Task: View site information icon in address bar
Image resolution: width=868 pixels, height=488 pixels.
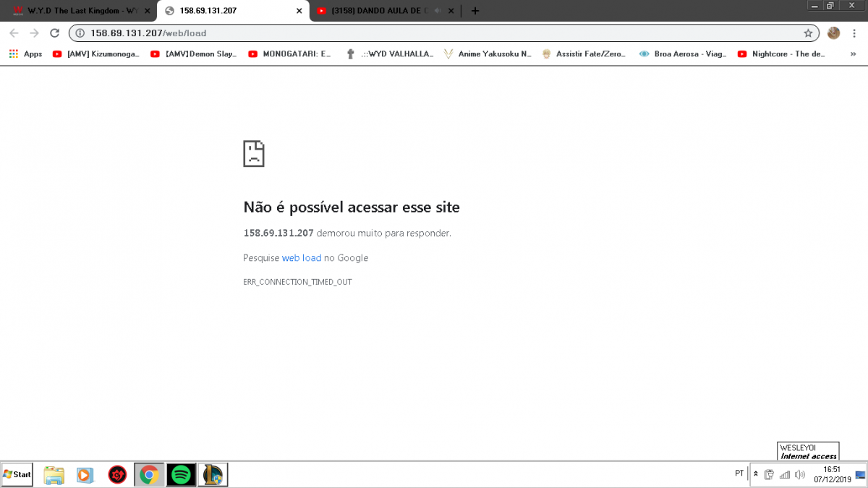Action: coord(80,33)
